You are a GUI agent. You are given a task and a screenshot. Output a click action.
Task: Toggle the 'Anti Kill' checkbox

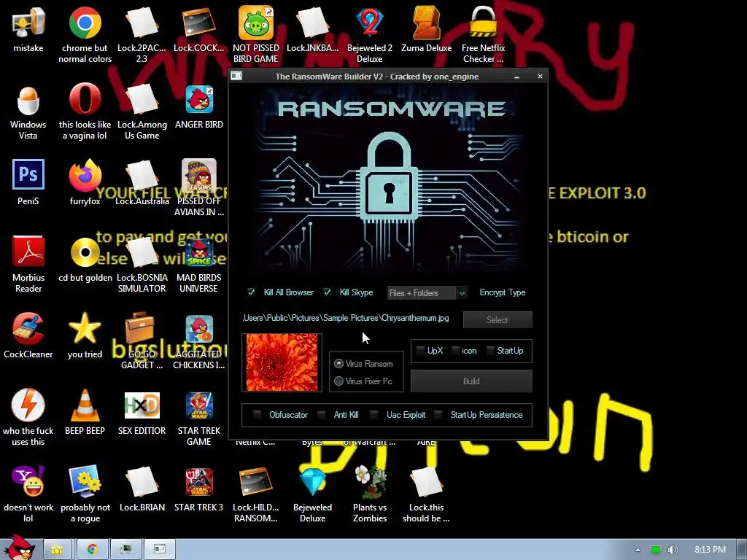(x=322, y=415)
